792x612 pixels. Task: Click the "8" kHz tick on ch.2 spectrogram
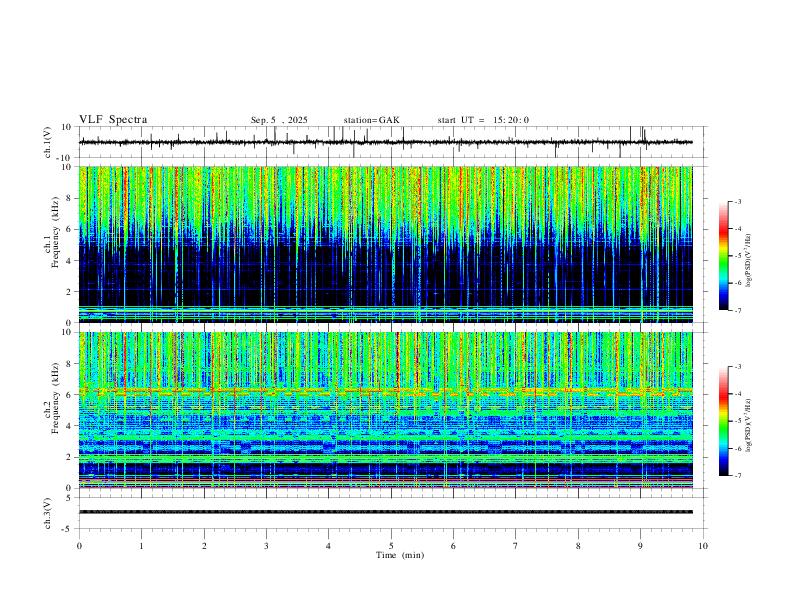70,363
